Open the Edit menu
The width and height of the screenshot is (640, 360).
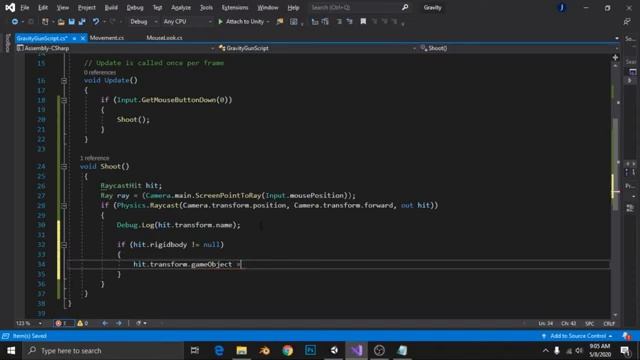(43, 8)
